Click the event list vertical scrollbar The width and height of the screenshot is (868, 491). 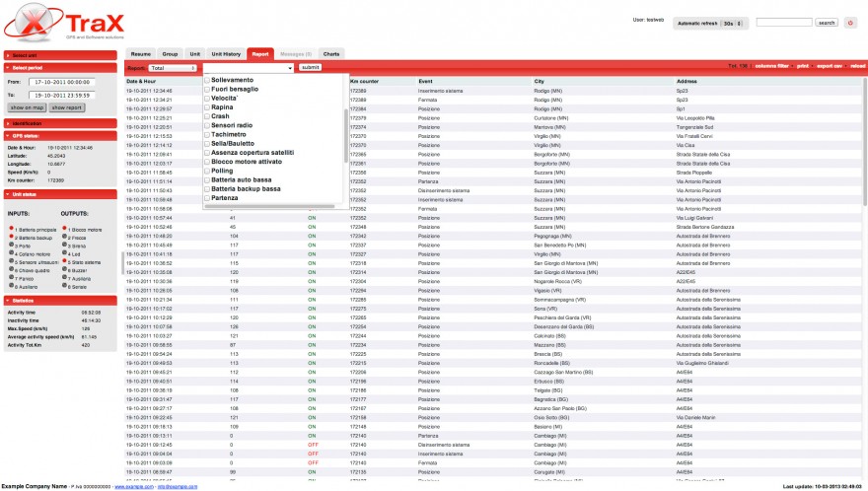(346, 136)
